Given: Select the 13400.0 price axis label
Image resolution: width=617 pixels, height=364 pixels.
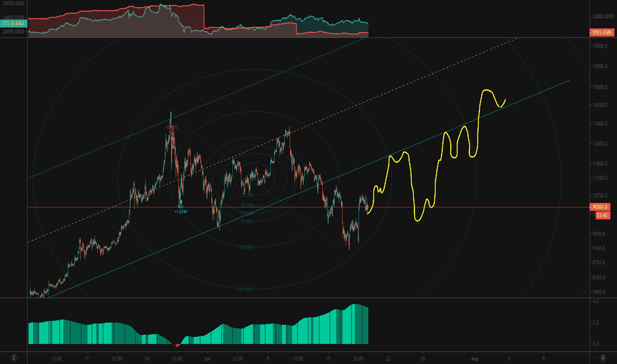Looking at the screenshot, I should (600, 124).
